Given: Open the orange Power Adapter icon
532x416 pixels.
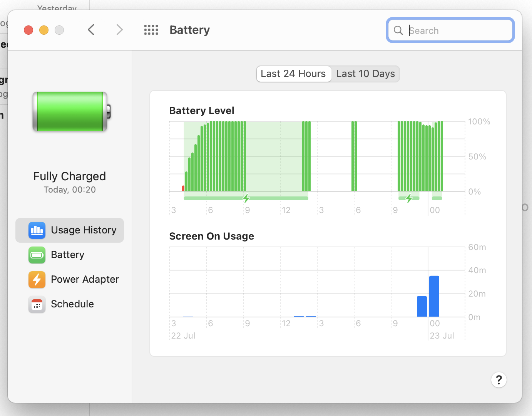Looking at the screenshot, I should click(37, 280).
